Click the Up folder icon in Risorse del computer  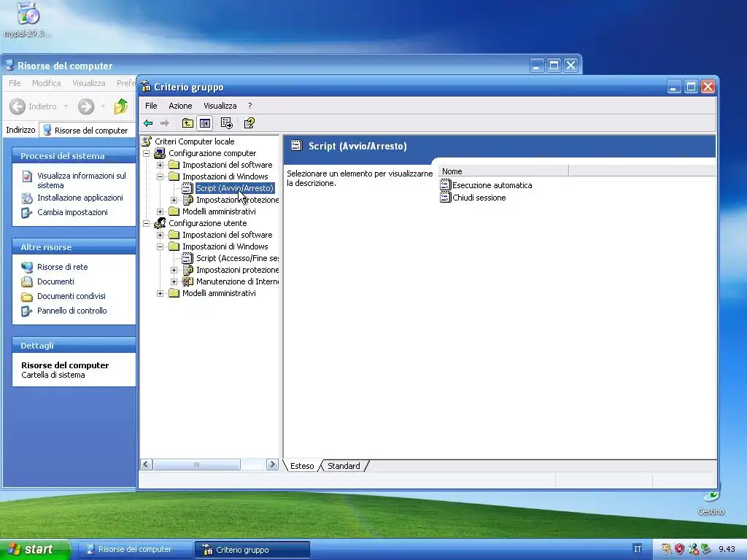coord(121,106)
